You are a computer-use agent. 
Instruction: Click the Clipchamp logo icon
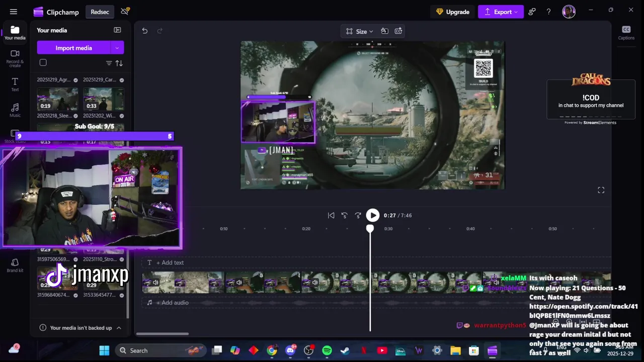pos(38,12)
